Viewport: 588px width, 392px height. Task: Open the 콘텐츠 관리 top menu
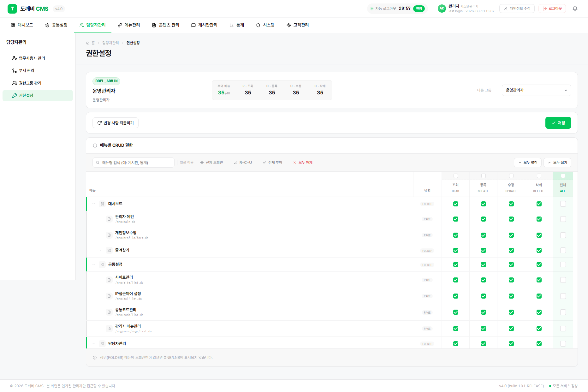pos(166,25)
